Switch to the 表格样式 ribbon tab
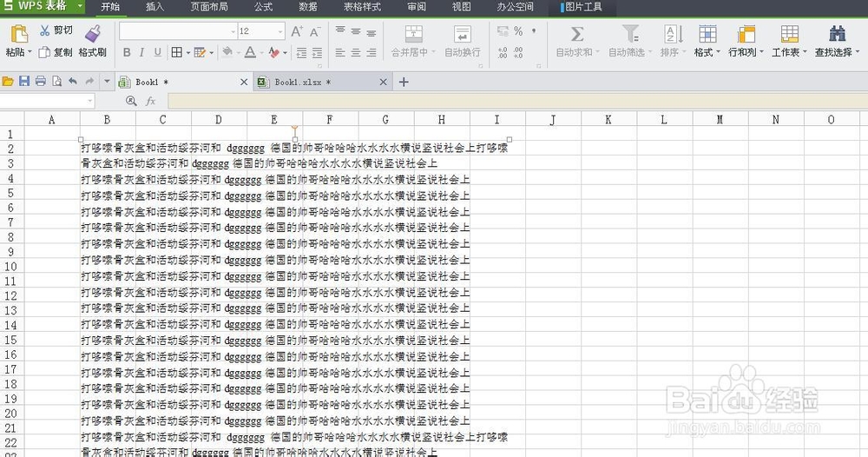Screen dimensions: 868x457 (x=362, y=7)
